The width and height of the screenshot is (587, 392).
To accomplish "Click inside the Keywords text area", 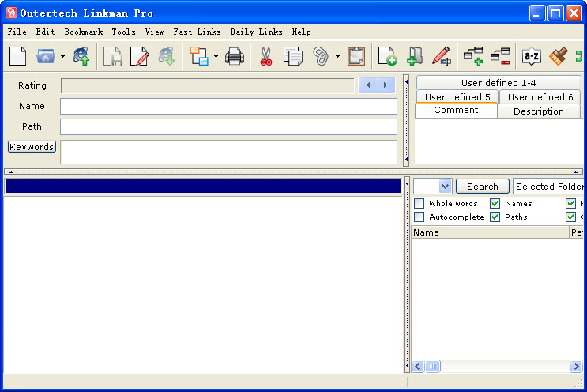I will [x=228, y=152].
